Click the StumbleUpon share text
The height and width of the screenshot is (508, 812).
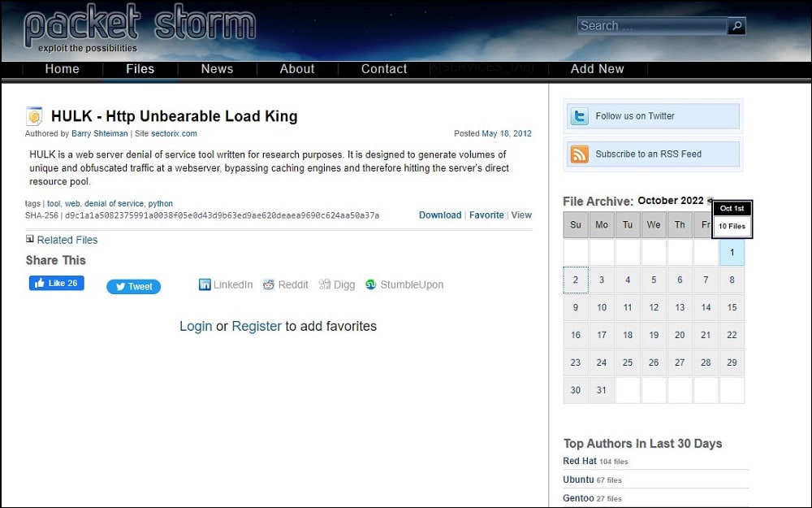[412, 284]
